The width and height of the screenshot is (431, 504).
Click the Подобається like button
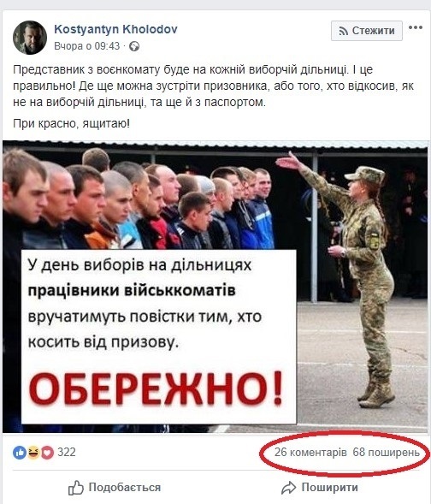point(115,488)
